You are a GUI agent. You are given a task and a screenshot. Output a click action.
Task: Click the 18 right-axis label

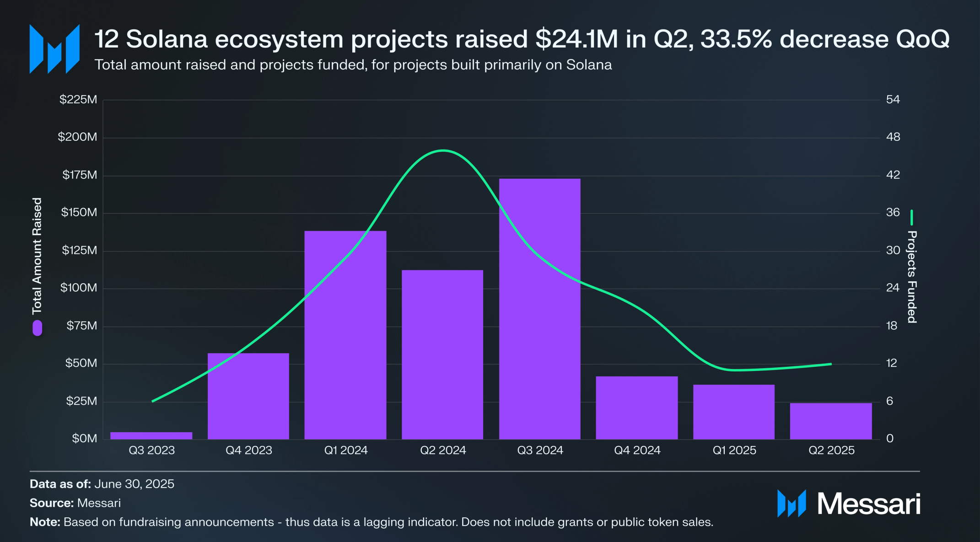point(892,326)
